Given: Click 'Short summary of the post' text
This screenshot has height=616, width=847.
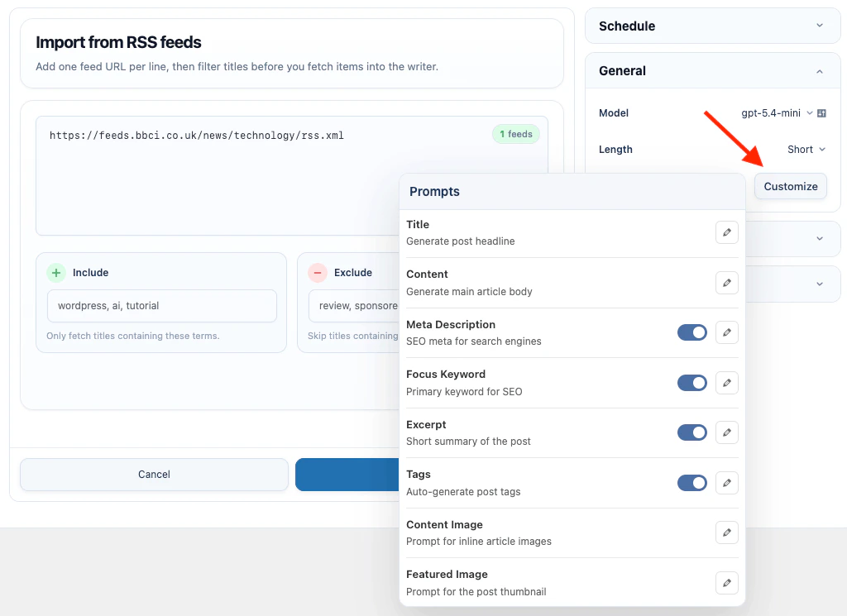Looking at the screenshot, I should [468, 441].
